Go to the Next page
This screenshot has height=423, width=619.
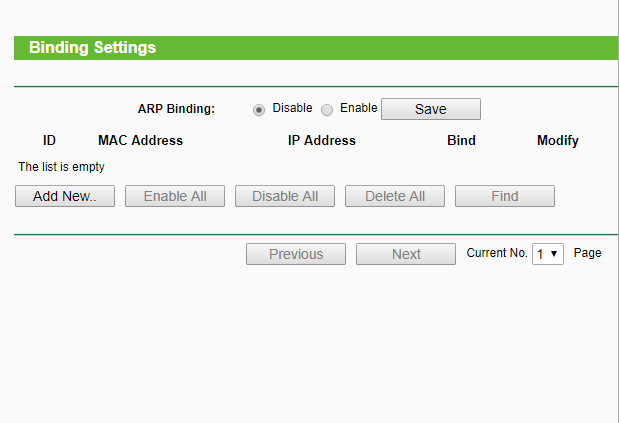click(x=406, y=254)
